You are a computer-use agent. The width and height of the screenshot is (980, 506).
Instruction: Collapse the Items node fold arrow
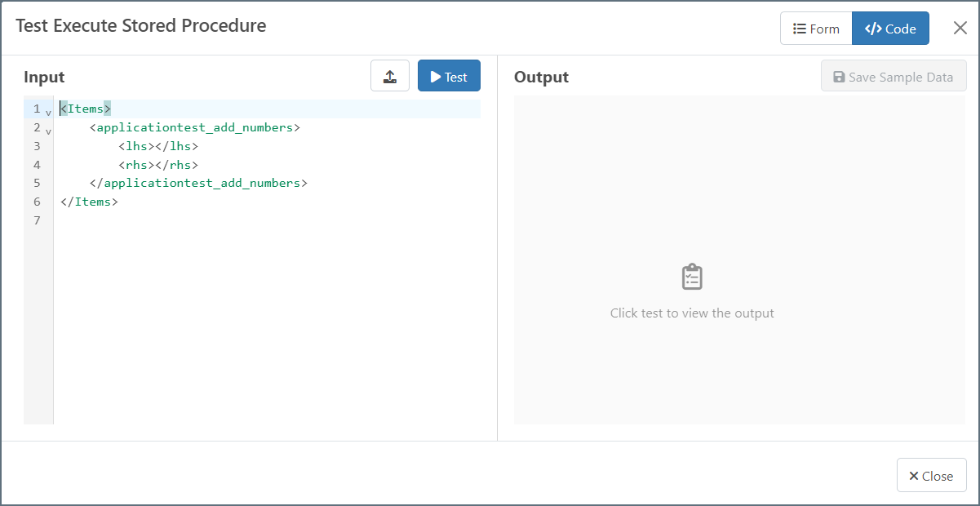click(48, 113)
